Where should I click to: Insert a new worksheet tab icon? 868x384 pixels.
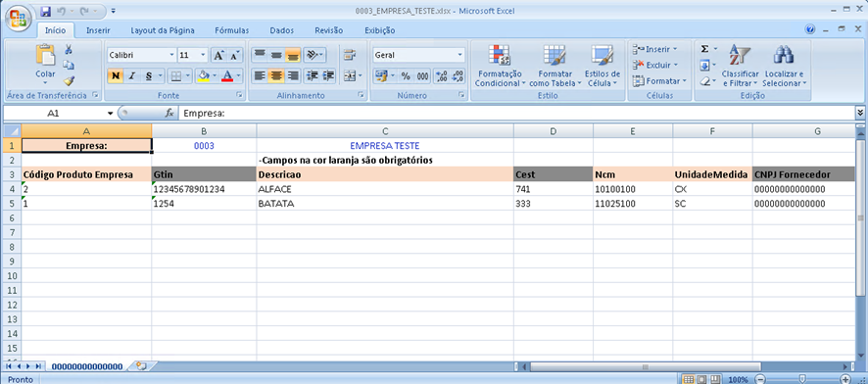[x=142, y=366]
